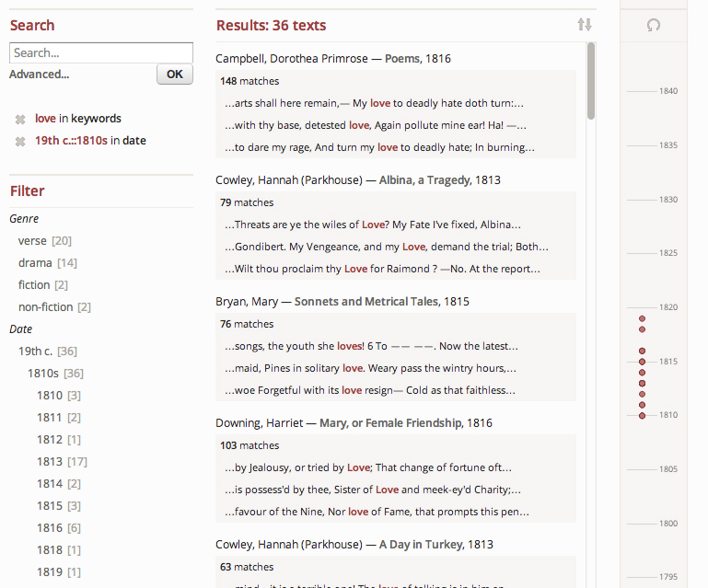Click the topmost red timeline dot
Viewport: 708px width, 588px height.
point(643,318)
